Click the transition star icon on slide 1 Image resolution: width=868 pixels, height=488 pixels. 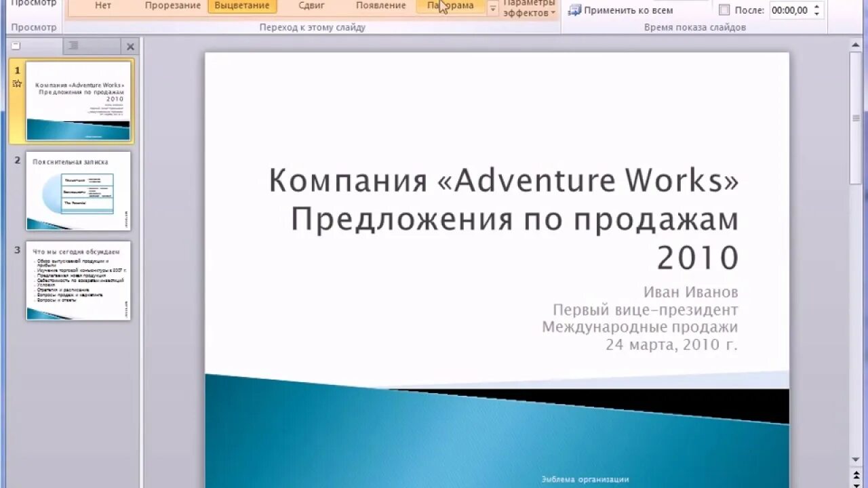(x=18, y=83)
